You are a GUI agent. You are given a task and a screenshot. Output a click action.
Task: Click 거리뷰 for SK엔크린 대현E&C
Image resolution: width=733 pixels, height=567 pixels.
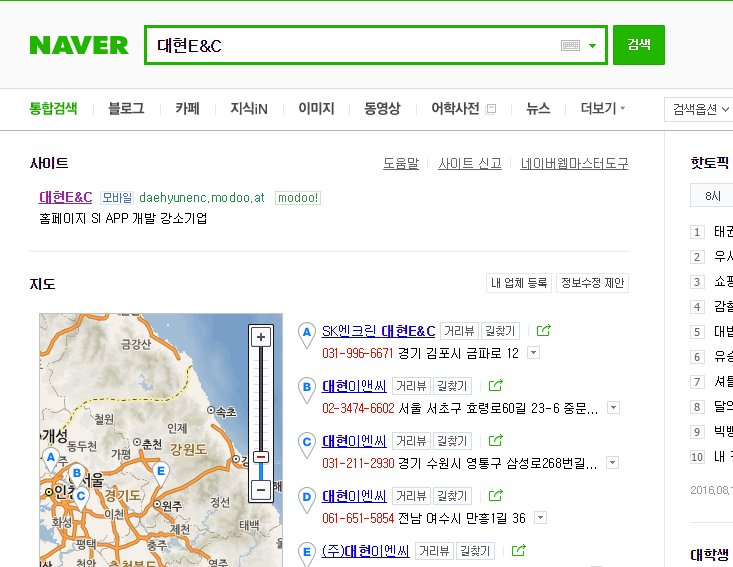tap(460, 331)
